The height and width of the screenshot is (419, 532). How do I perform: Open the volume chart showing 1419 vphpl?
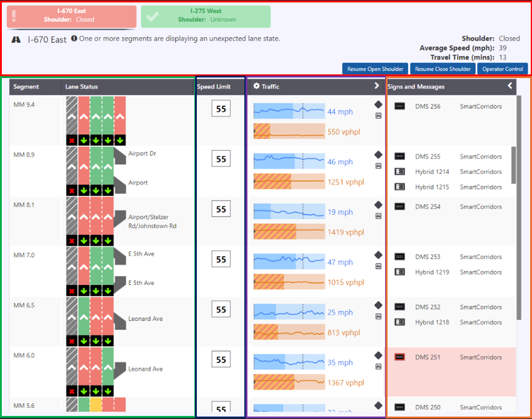pyautogui.click(x=289, y=232)
